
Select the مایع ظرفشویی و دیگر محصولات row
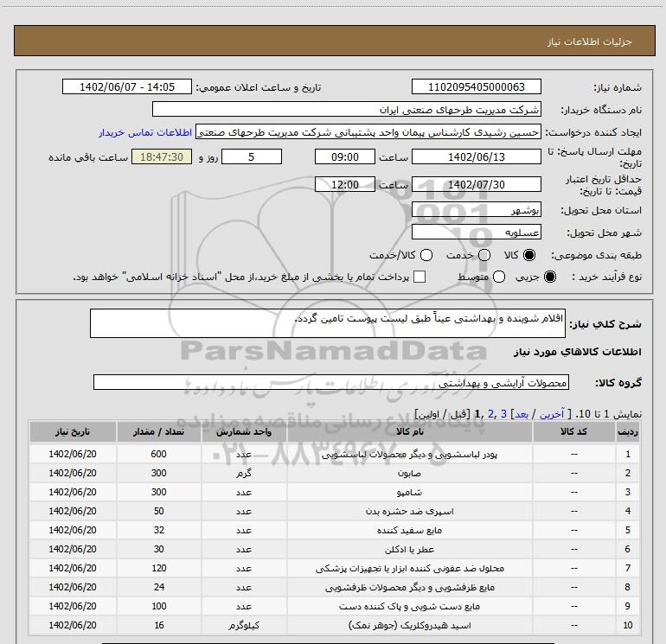point(334,587)
